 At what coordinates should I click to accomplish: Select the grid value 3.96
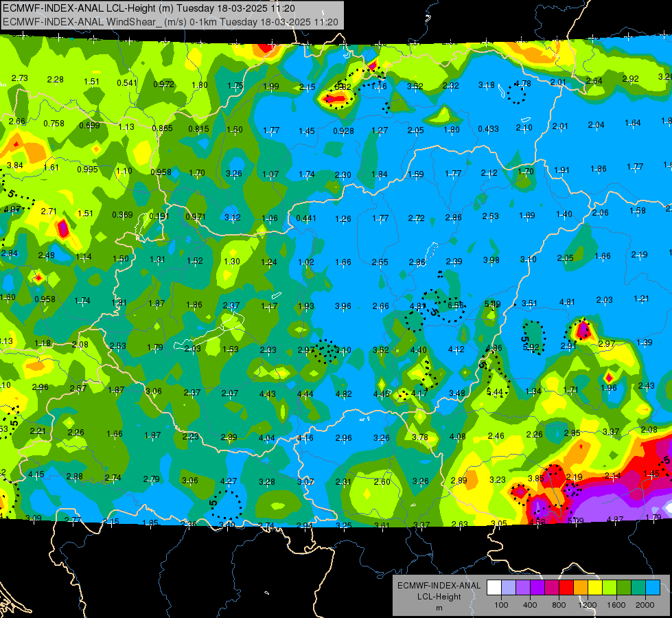[343, 306]
